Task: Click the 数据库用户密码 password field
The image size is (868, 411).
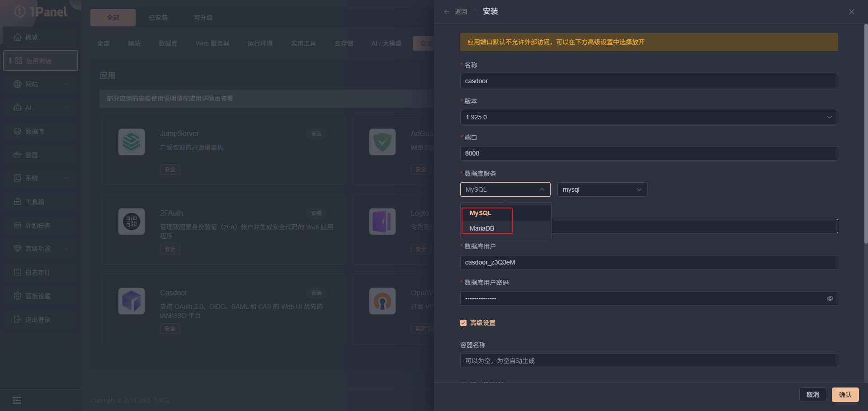Action: (x=649, y=298)
